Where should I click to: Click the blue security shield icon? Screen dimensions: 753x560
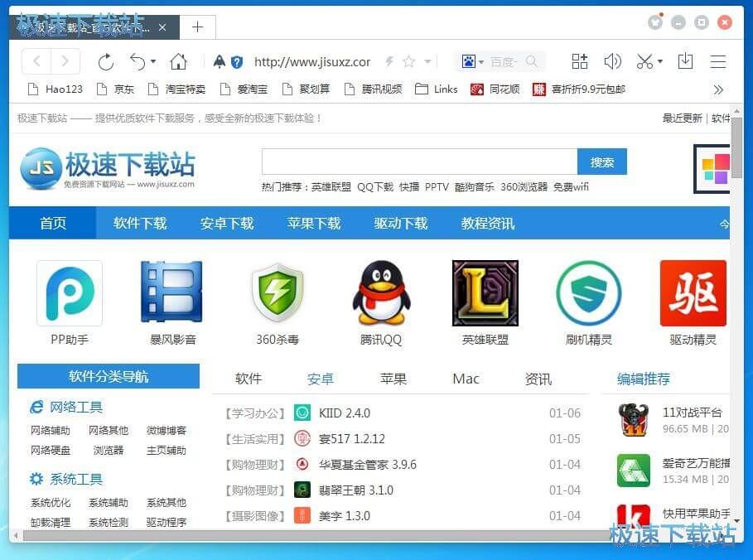[x=237, y=62]
